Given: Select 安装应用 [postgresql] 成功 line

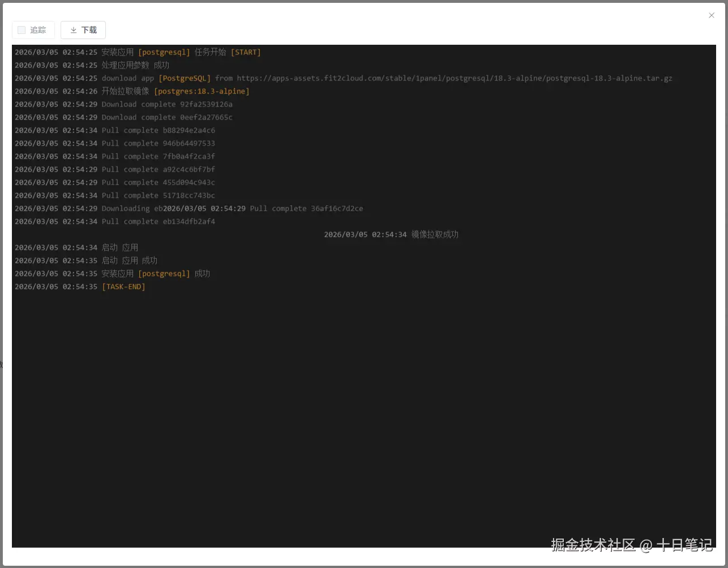Looking at the screenshot, I should (x=112, y=274).
